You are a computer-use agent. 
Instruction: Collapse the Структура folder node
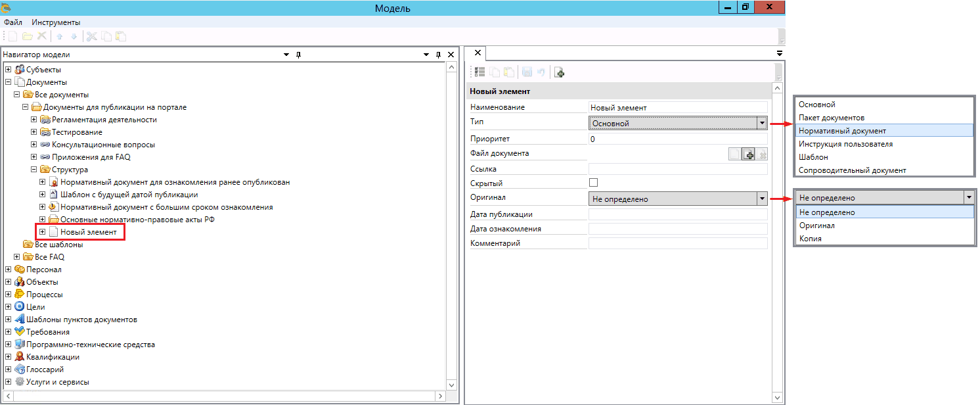coord(33,170)
